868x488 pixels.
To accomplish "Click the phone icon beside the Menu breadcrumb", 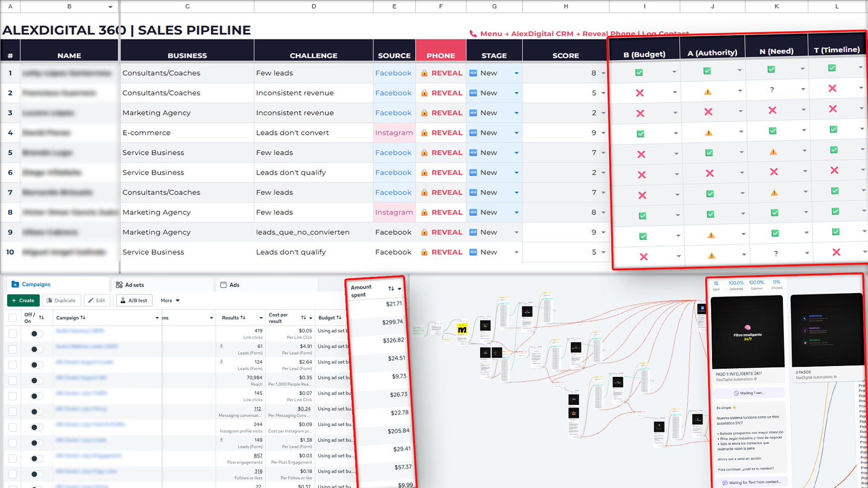I will (x=473, y=34).
